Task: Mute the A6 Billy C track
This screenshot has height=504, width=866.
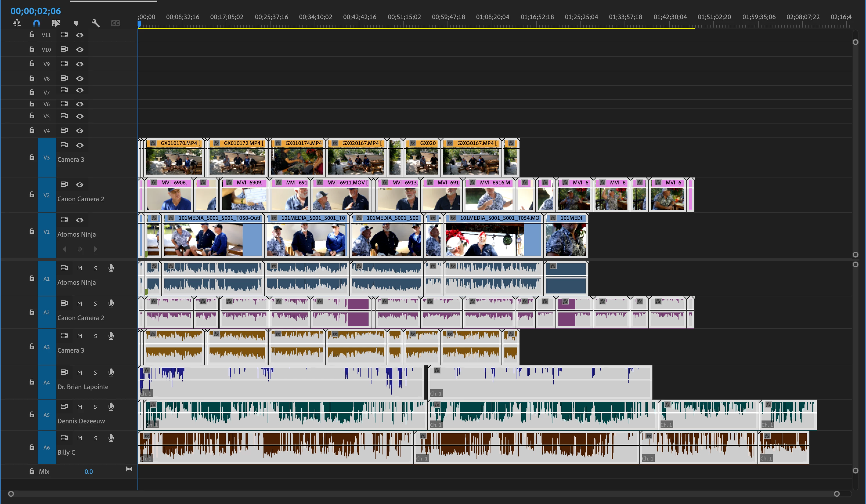Action: pos(80,438)
